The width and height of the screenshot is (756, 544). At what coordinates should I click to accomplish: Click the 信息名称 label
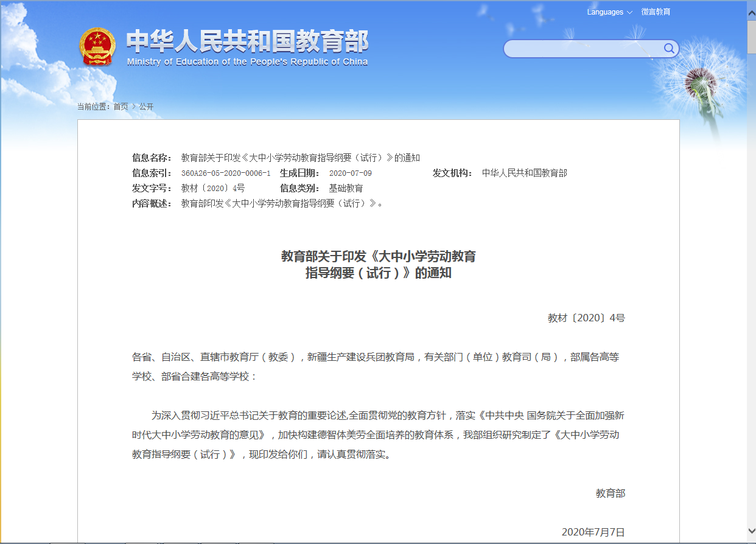pos(152,158)
